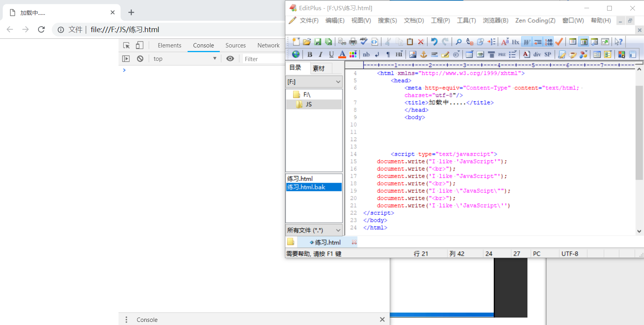Click the context help arrow icon
Image resolution: width=644 pixels, height=325 pixels.
click(x=619, y=42)
